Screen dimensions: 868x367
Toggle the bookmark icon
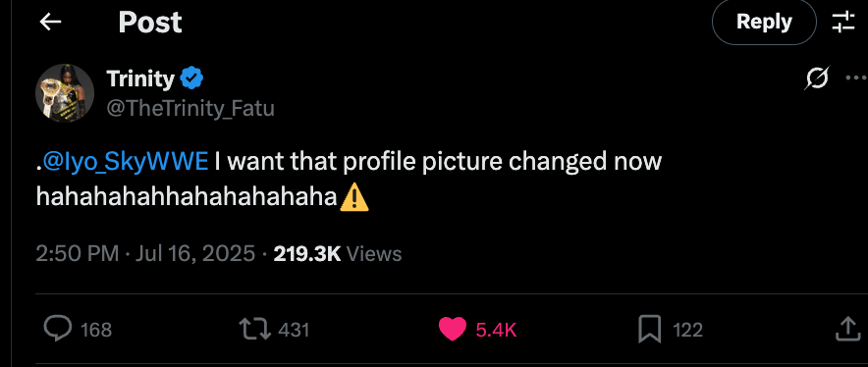[x=650, y=330]
